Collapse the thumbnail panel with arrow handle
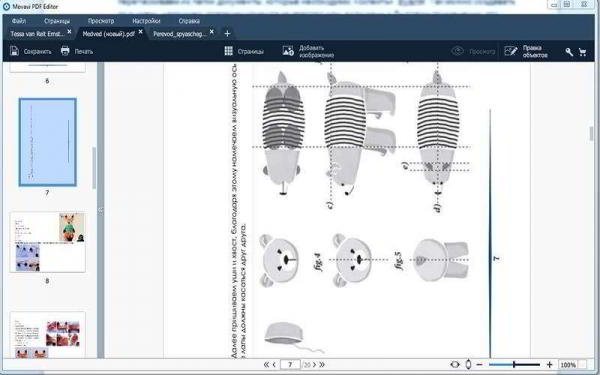 pos(101,210)
